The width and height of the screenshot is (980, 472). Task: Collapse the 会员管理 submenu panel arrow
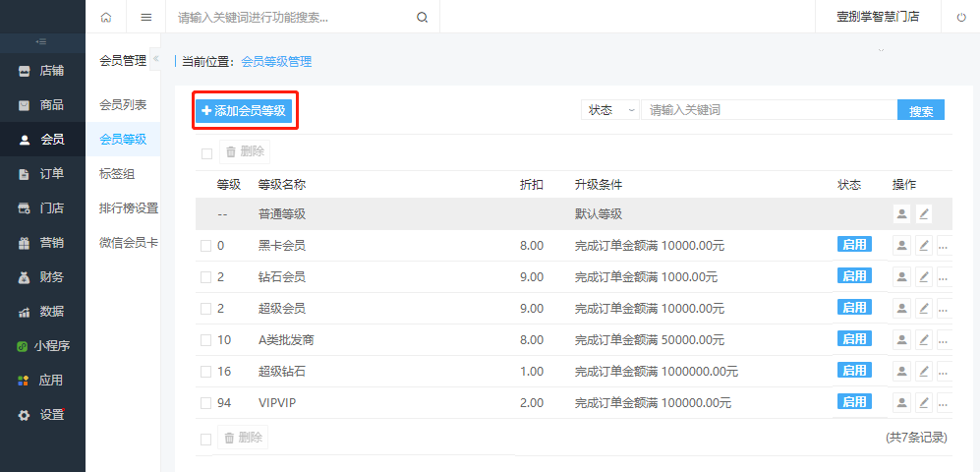click(155, 59)
